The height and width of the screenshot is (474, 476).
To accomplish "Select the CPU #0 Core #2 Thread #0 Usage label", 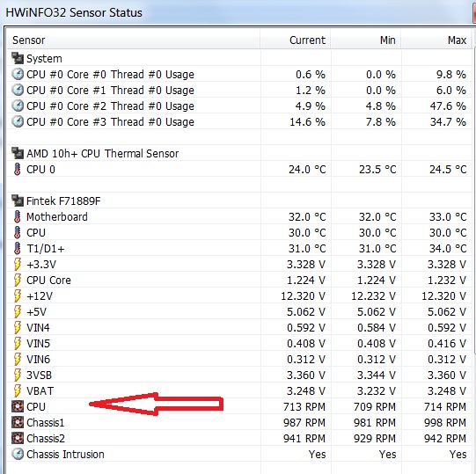I will tap(110, 106).
